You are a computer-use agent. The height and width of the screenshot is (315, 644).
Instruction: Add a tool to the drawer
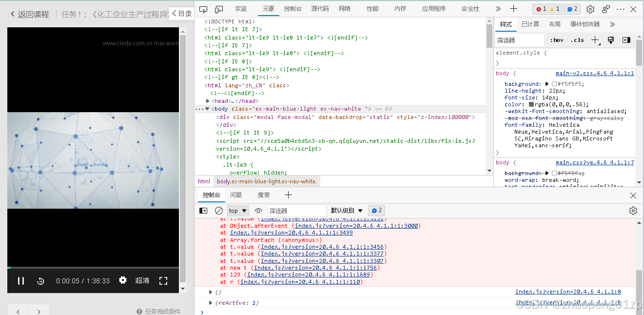click(x=288, y=195)
